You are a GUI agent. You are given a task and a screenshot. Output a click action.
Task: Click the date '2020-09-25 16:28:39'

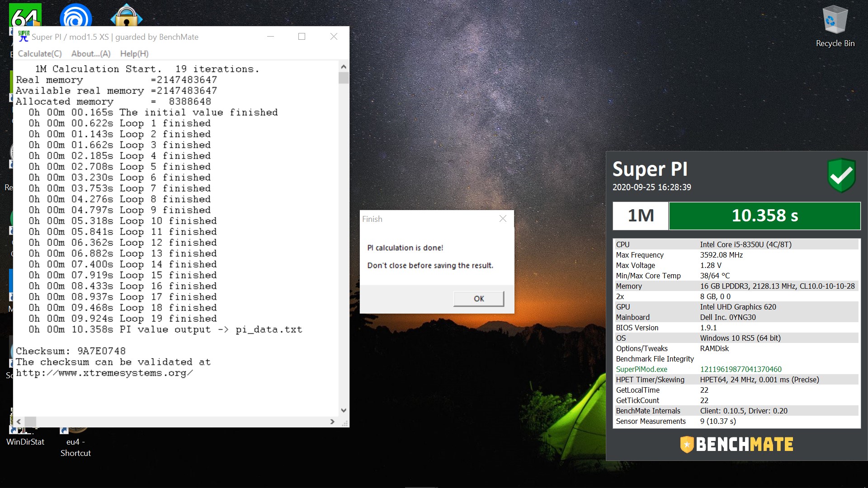[x=651, y=187]
